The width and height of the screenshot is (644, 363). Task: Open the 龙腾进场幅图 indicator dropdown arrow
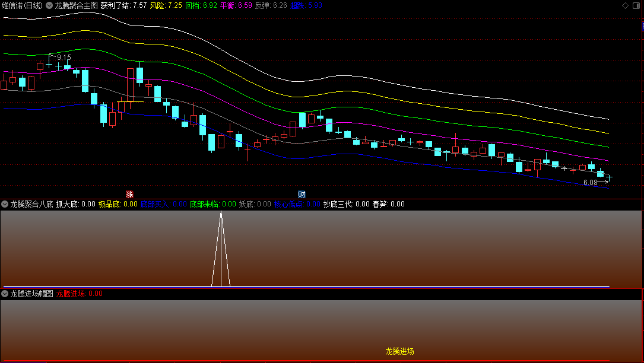tap(5, 294)
